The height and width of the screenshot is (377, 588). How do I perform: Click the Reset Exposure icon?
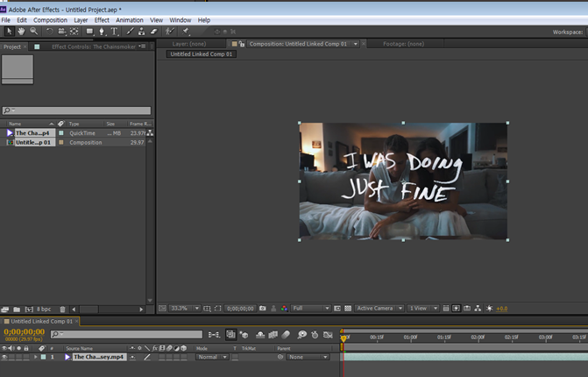coord(489,309)
